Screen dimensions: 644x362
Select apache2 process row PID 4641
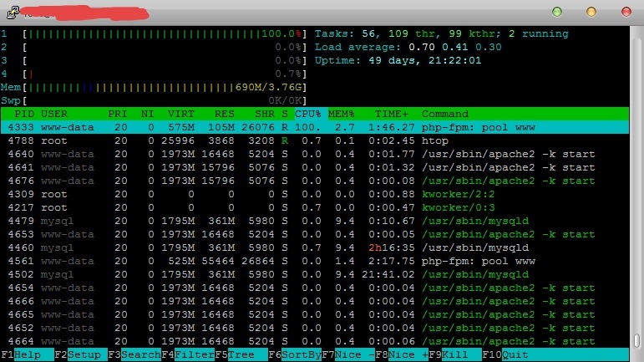pos(315,168)
